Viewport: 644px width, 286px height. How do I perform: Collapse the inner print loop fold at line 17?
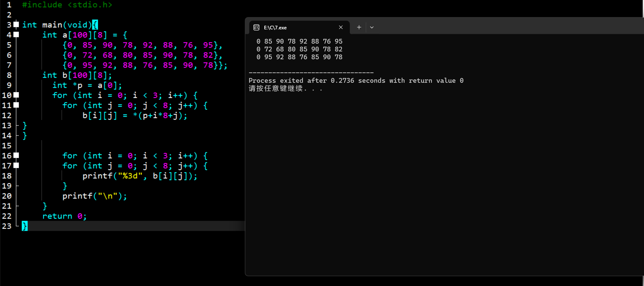coord(16,166)
